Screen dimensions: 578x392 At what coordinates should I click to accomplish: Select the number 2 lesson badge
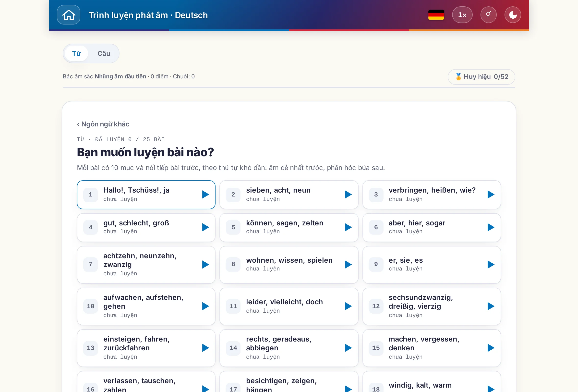click(x=233, y=195)
